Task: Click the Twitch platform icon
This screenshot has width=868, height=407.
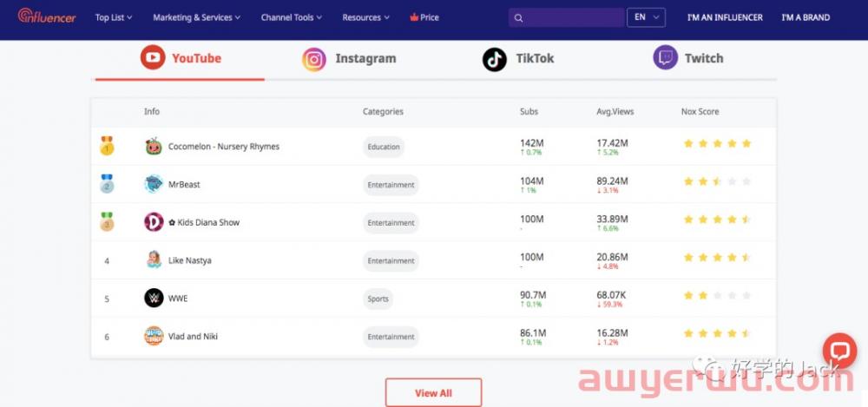Action: (x=665, y=57)
